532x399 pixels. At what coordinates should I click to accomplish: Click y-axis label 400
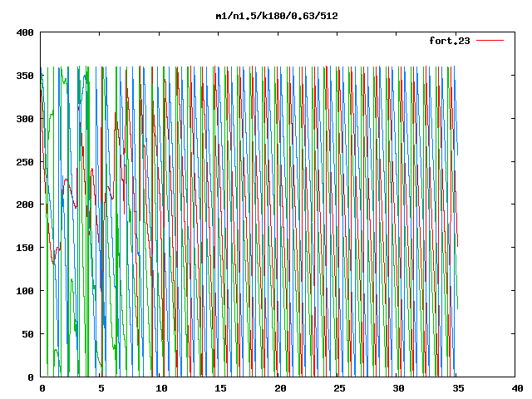[25, 33]
